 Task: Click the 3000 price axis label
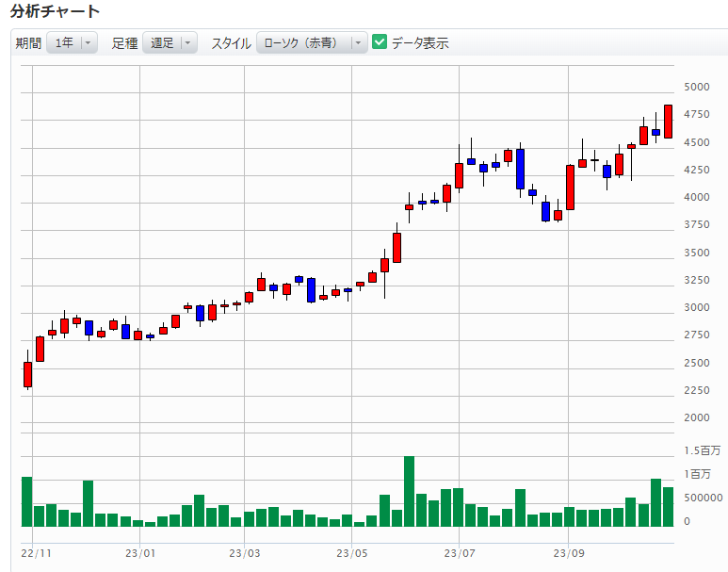696,307
